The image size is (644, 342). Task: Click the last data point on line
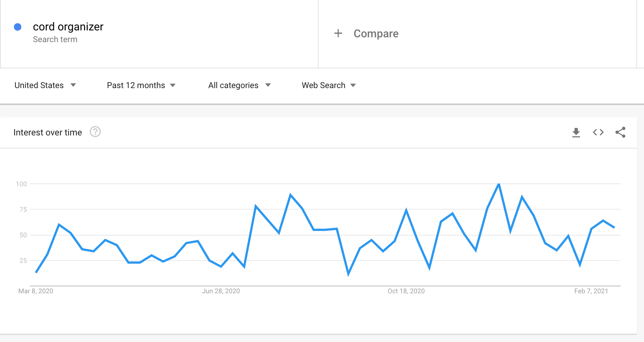(614, 227)
